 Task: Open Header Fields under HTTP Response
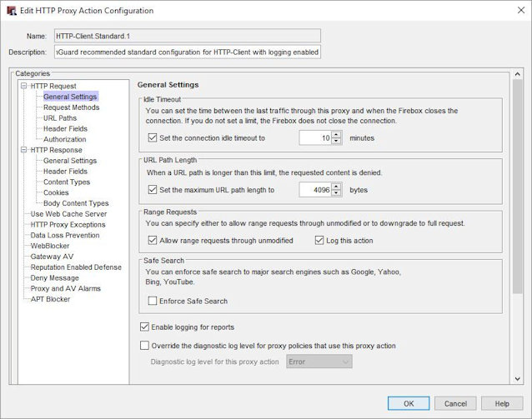(x=65, y=172)
